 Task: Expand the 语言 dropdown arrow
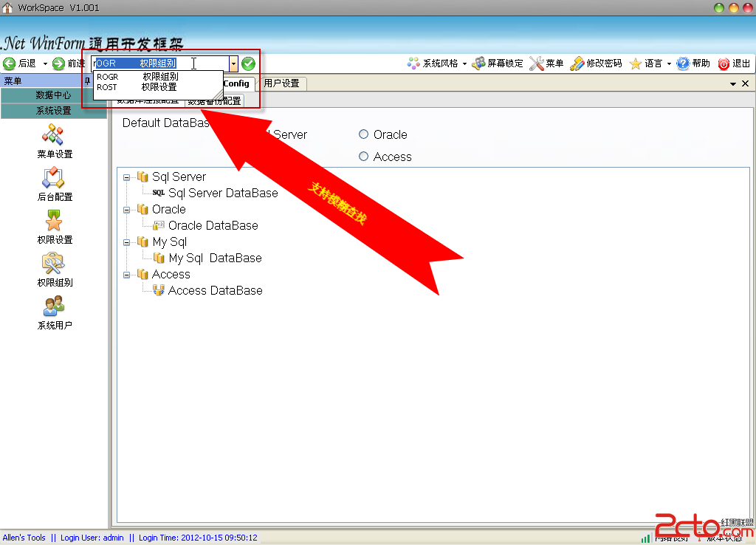point(669,64)
